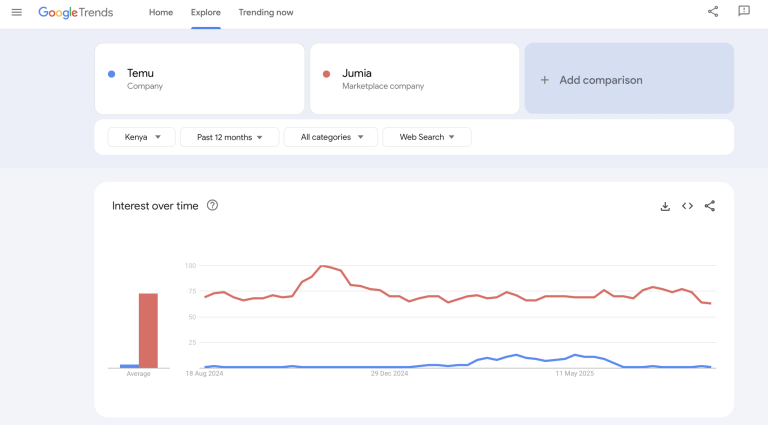Select the Explore tab
This screenshot has width=768, height=425.
tap(206, 12)
